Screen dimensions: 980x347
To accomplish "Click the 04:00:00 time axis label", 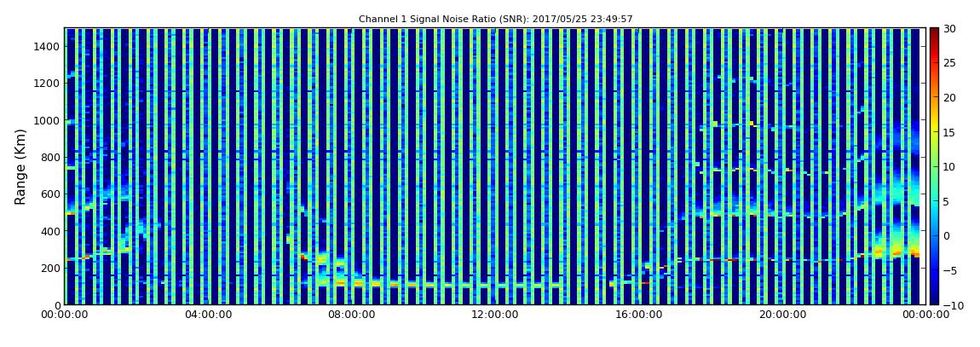I will click(x=208, y=315).
